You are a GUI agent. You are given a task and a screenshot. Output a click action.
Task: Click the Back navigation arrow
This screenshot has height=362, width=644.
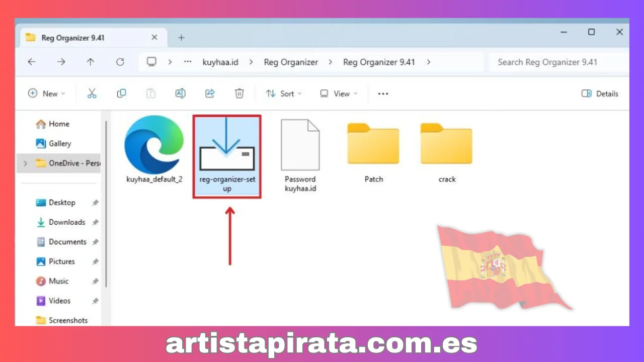(32, 62)
